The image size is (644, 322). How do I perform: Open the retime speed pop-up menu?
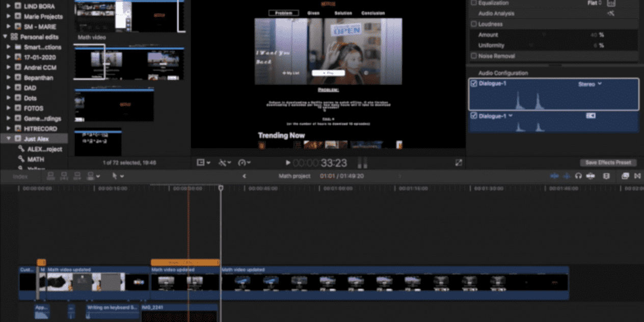(x=245, y=163)
